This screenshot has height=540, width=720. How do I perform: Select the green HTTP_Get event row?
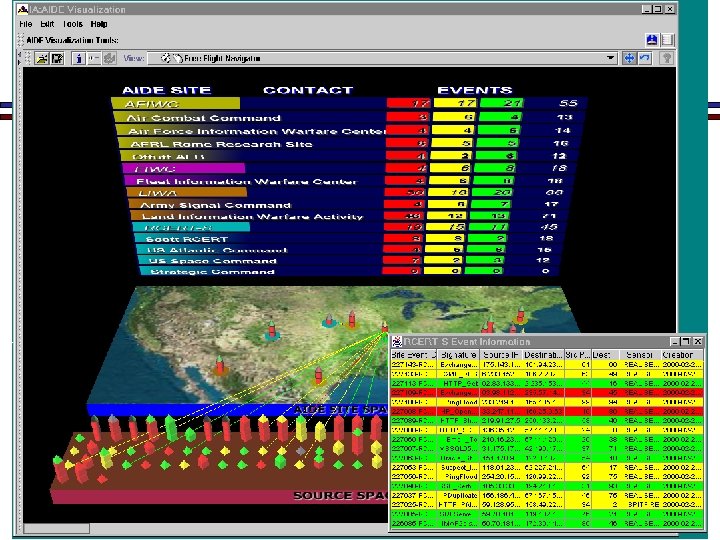546,383
